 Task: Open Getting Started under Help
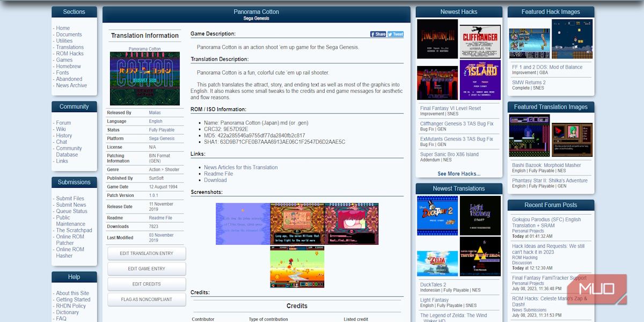coord(73,299)
